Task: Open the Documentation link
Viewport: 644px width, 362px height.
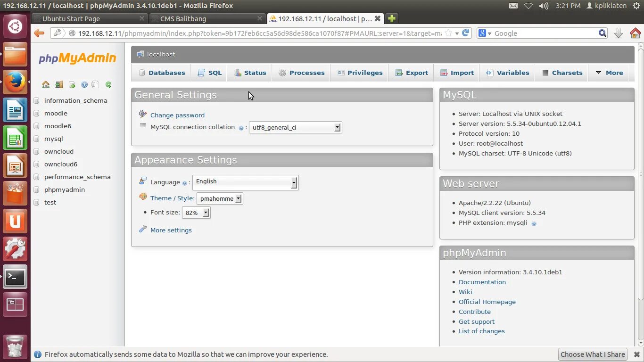Action: 482,282
